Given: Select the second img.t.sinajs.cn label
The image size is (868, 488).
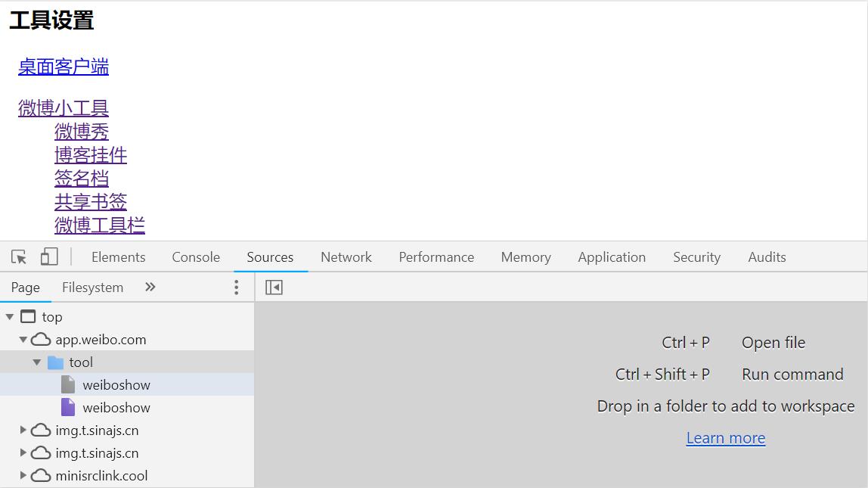Looking at the screenshot, I should (x=97, y=453).
